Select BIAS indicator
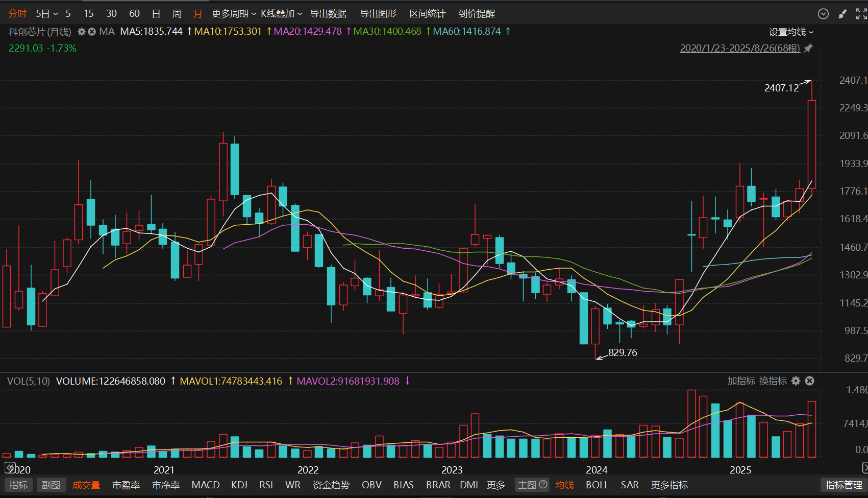 coord(404,485)
